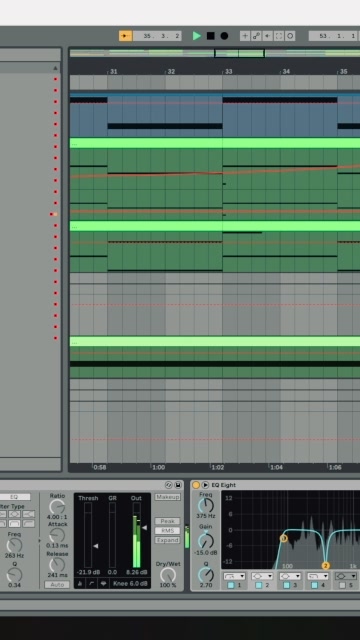Image resolution: width=360 pixels, height=640 pixels.
Task: Collapse the compressor sidechain section triangle
Action: pyautogui.click(x=40, y=541)
